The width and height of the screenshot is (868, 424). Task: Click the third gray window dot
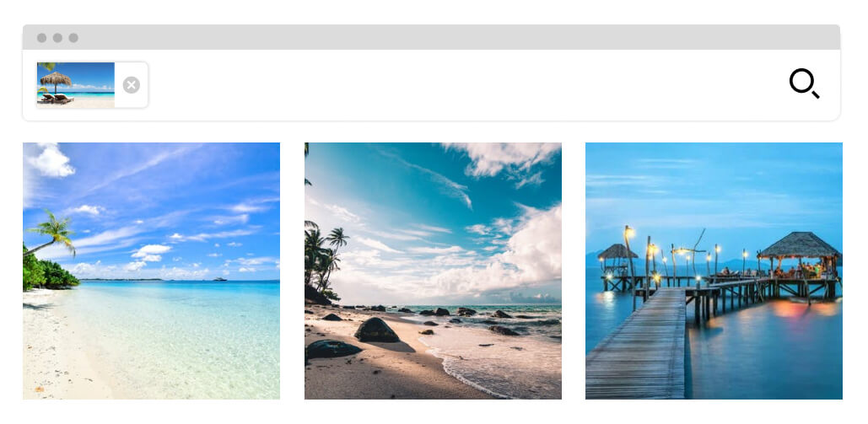click(x=73, y=38)
